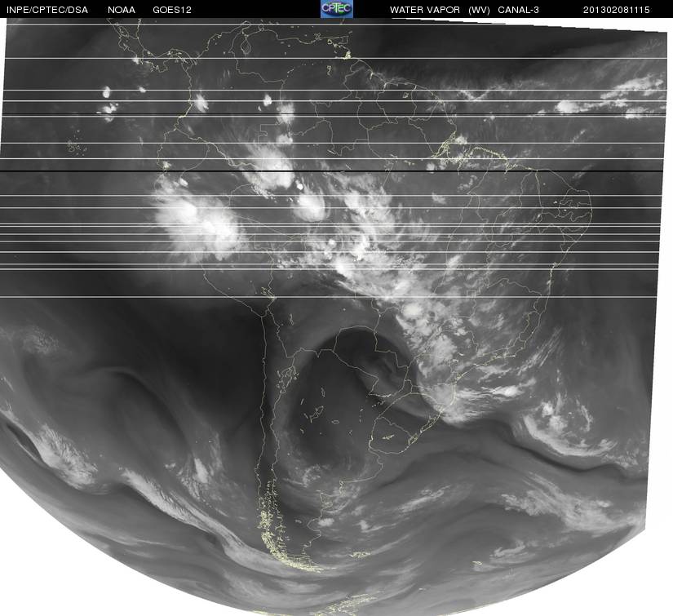Click the INPE/CPTEC/DSA header text
The height and width of the screenshot is (616, 673).
(47, 10)
